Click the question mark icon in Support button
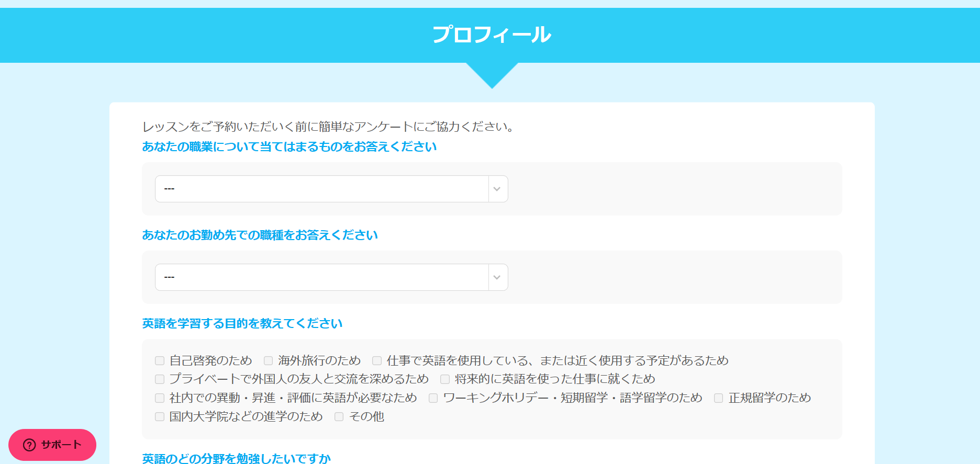Screen dimensions: 980x464 coord(29,445)
